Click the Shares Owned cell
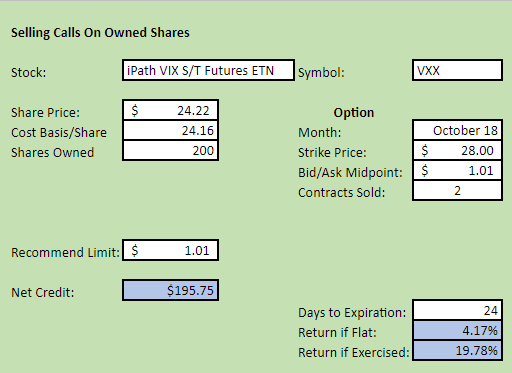This screenshot has width=512, height=373. (170, 150)
